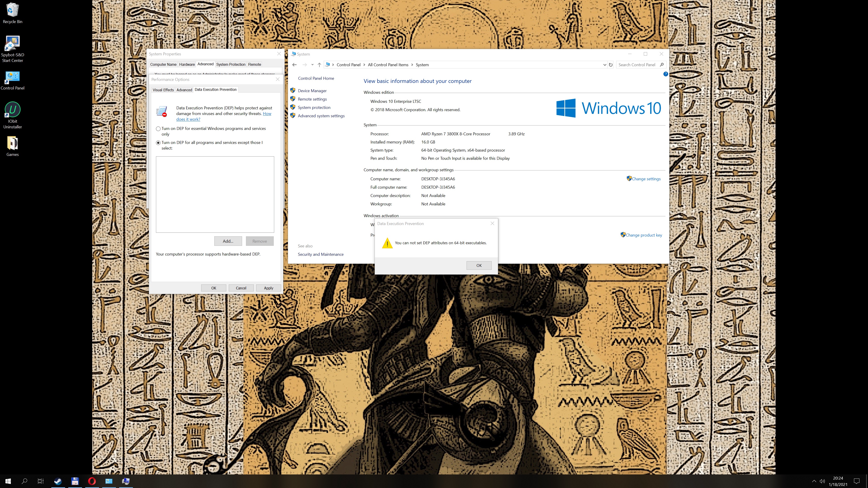This screenshot has width=868, height=488.
Task: Open Hardware tab in System Properties
Action: point(187,64)
